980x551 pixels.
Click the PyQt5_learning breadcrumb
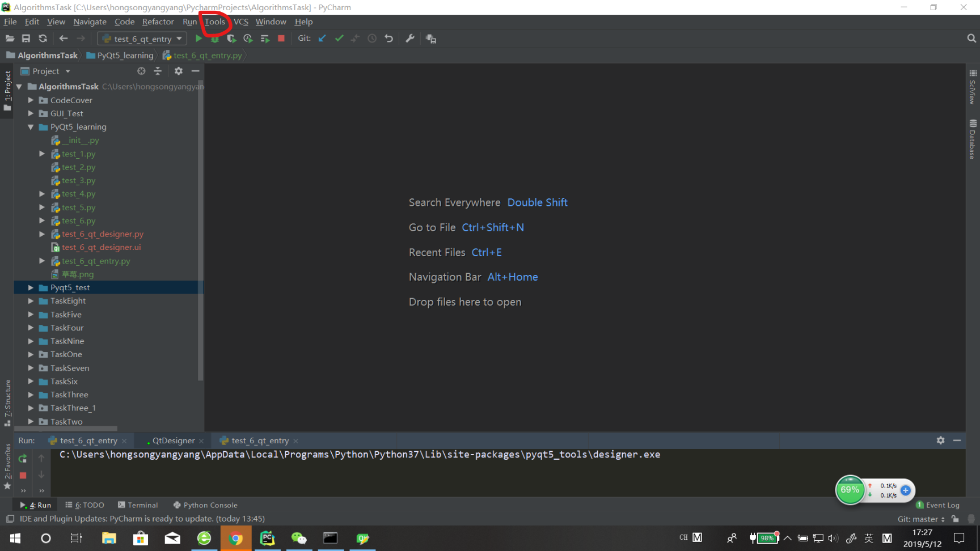tap(125, 55)
